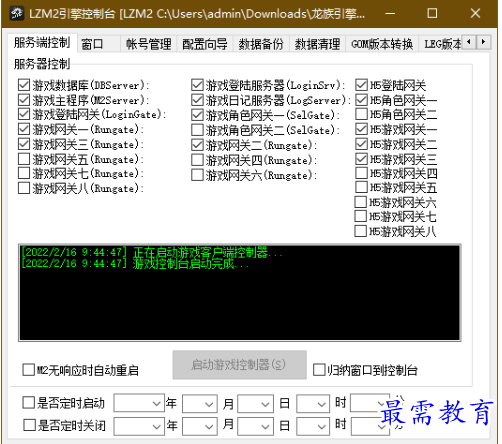Uncheck 游戏日记服务器(LogServer) checkbox
Screen dimensions: 502x444
pos(197,100)
